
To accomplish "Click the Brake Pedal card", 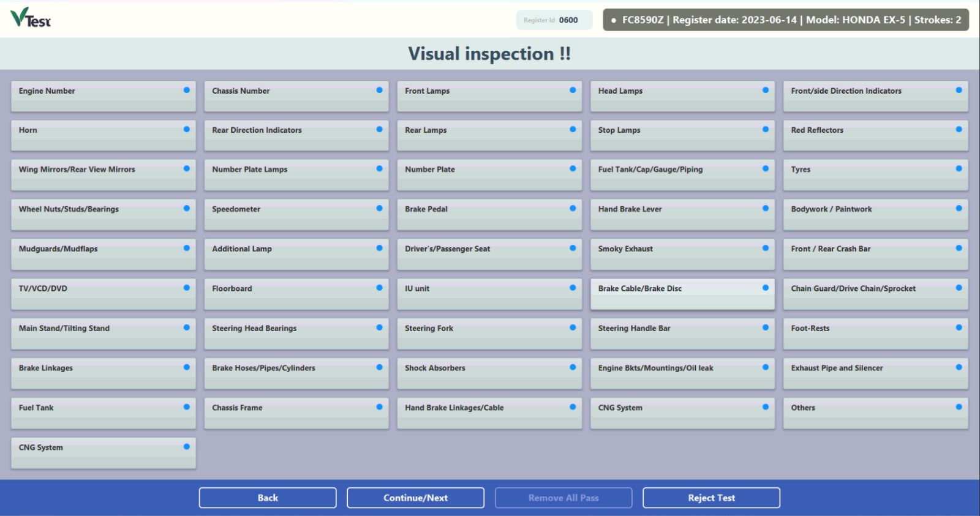I will point(489,215).
